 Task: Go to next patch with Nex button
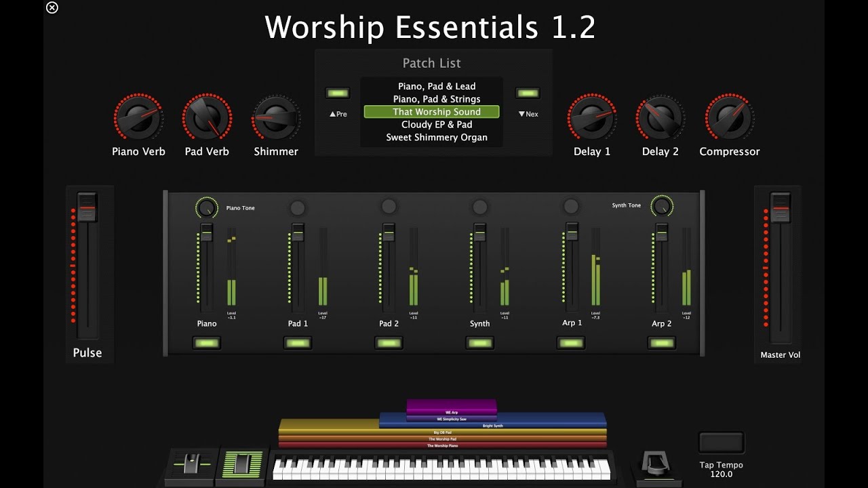tap(528, 93)
